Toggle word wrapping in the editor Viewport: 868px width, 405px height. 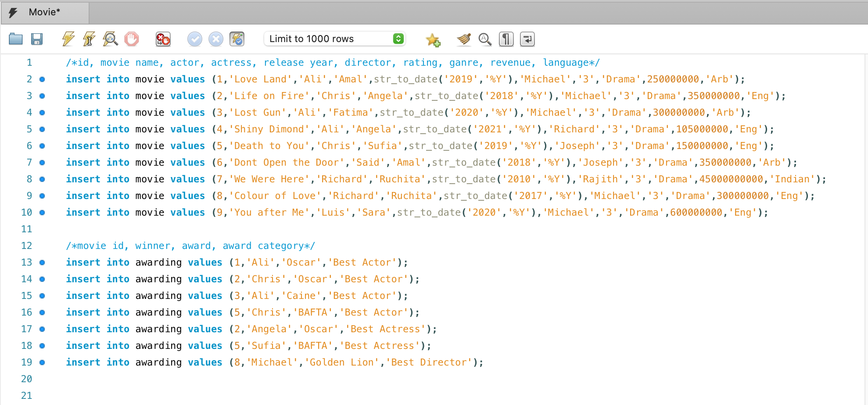click(x=527, y=39)
